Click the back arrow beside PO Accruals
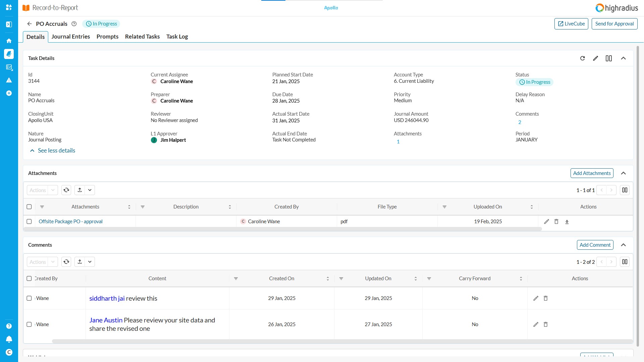 (x=30, y=24)
